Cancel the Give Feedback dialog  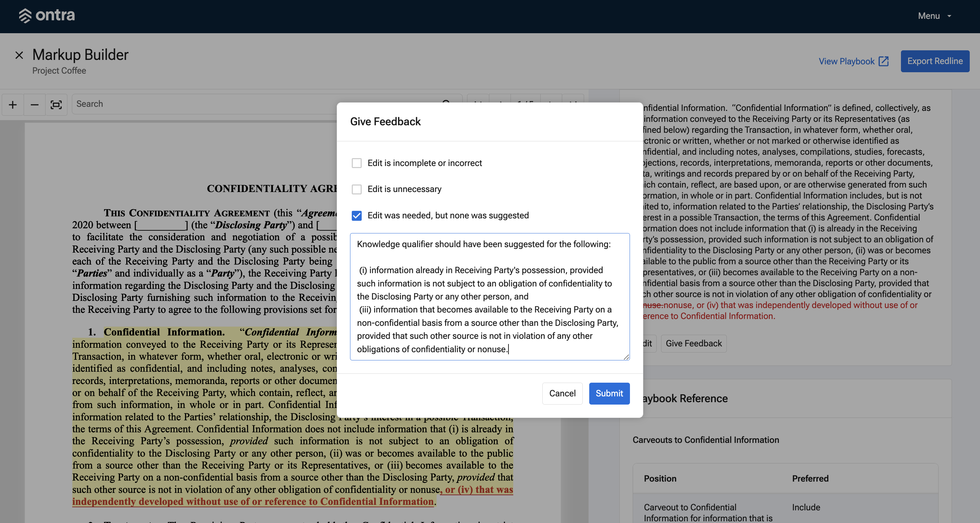[x=562, y=393]
